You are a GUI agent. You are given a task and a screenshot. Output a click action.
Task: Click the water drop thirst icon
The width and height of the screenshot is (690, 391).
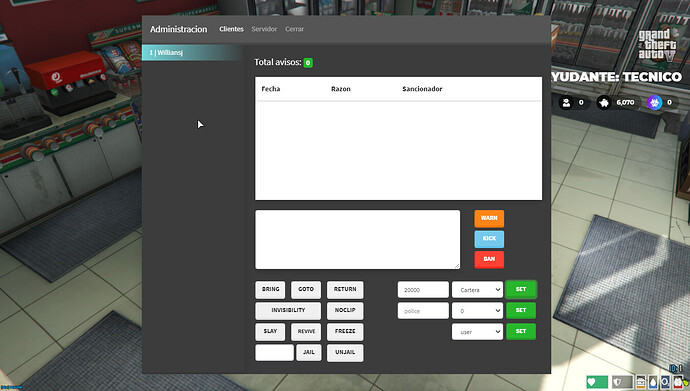click(x=653, y=382)
